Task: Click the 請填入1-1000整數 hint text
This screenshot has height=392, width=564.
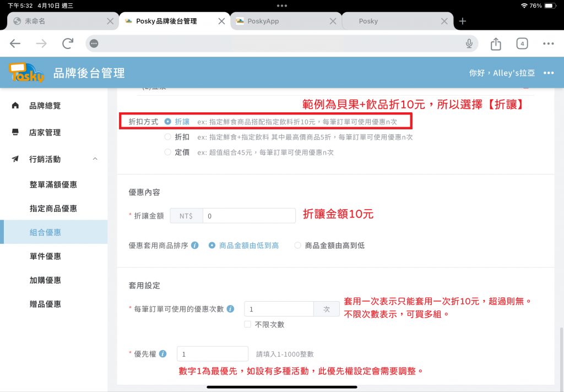Action: [285, 354]
